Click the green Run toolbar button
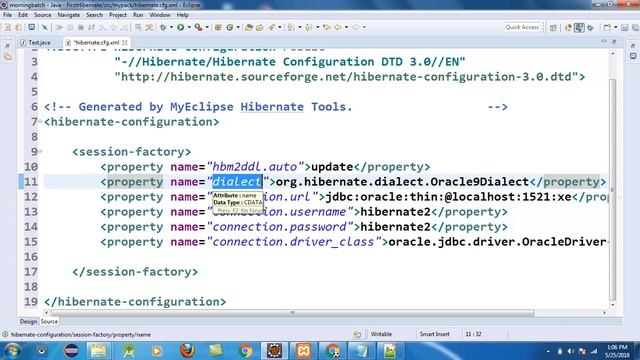 click(x=180, y=27)
